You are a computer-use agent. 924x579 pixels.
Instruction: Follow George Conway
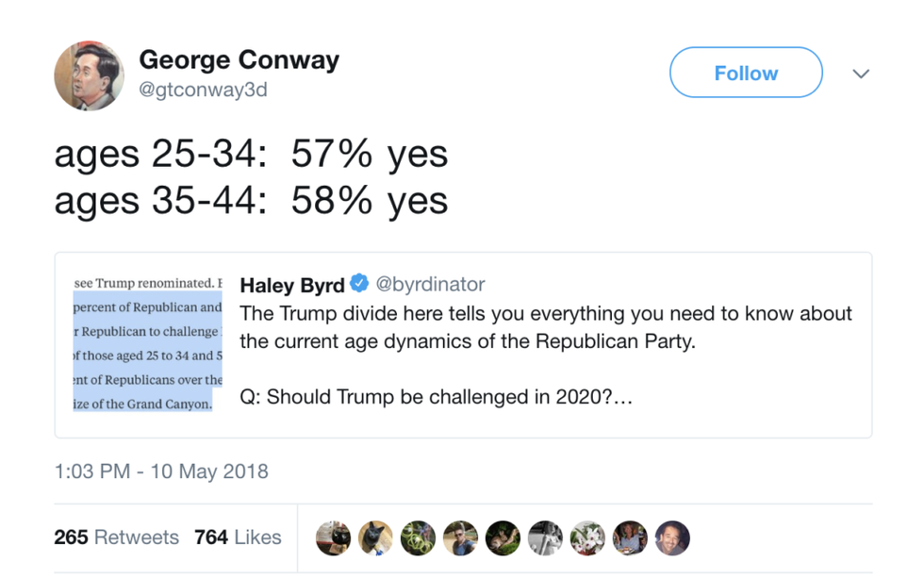pyautogui.click(x=745, y=73)
